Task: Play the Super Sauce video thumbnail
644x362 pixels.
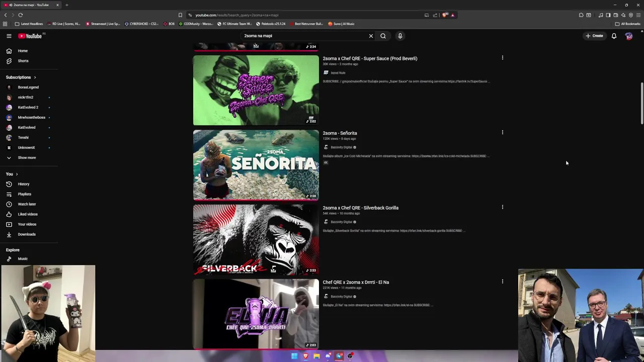Action: (x=256, y=90)
